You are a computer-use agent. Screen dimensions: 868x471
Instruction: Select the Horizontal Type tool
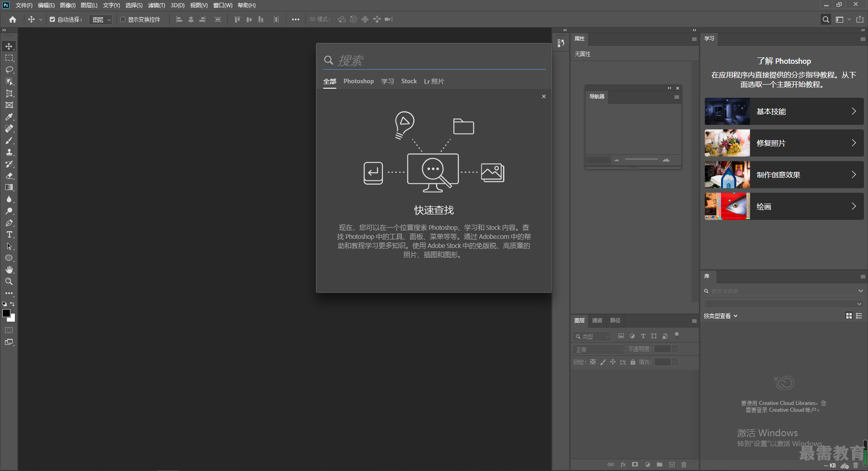point(9,234)
